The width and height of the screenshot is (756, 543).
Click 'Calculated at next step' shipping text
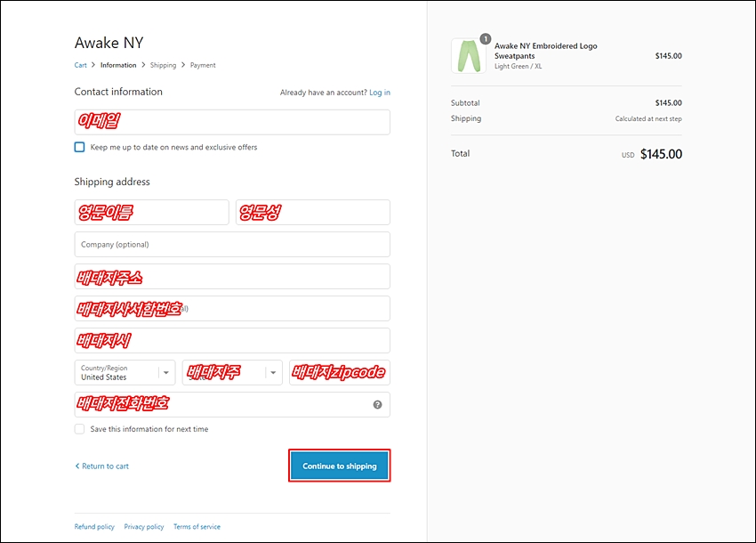[648, 118]
